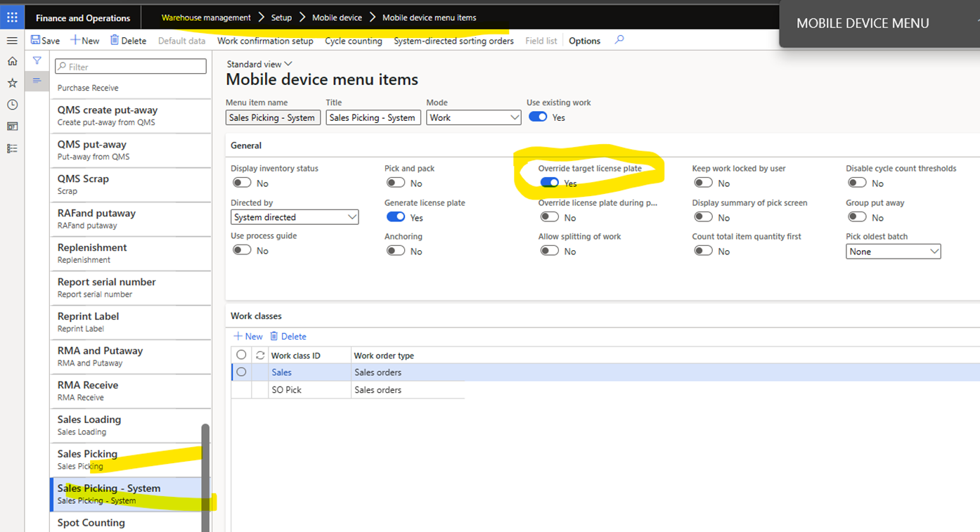Toggle Display summary of pick screen
The height and width of the screenshot is (532, 980).
[703, 217]
